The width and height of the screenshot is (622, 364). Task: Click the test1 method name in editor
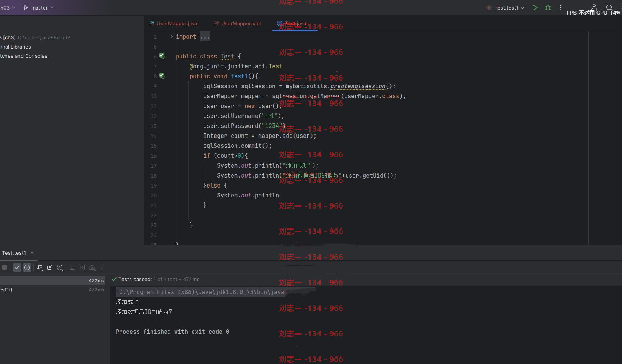tap(239, 76)
